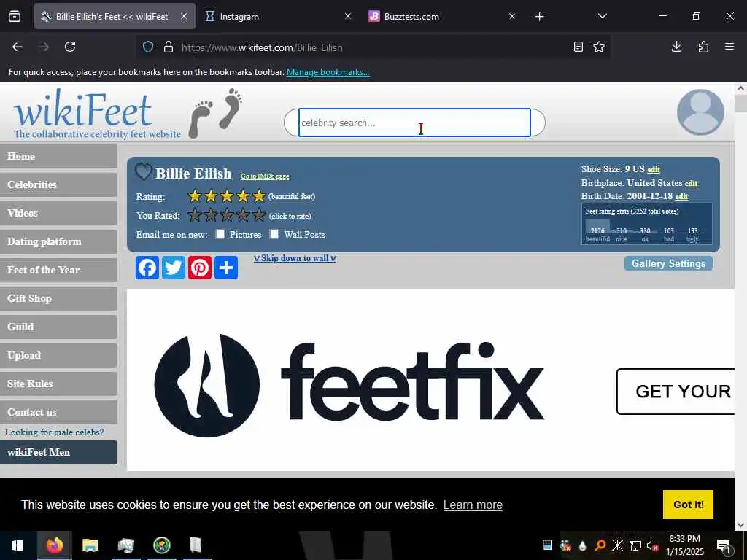This screenshot has height=560, width=747.
Task: Open Firefox application hamburger menu
Action: tap(729, 47)
